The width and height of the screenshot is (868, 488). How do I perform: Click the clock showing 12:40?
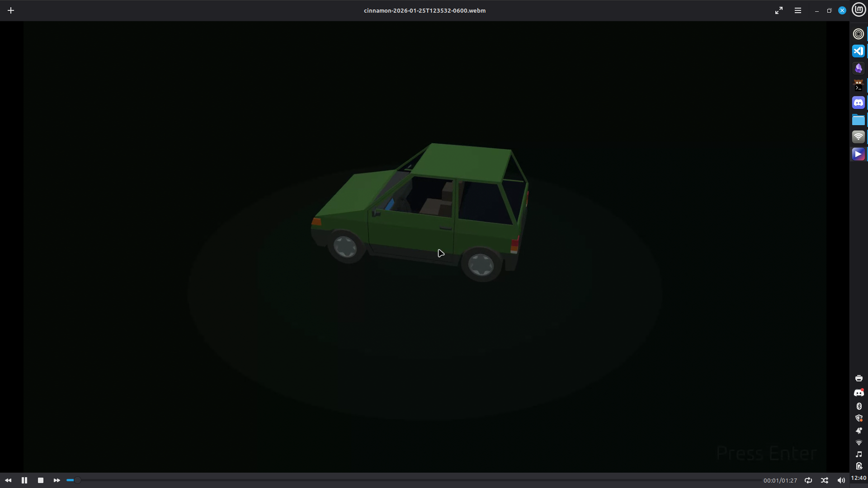tap(859, 478)
